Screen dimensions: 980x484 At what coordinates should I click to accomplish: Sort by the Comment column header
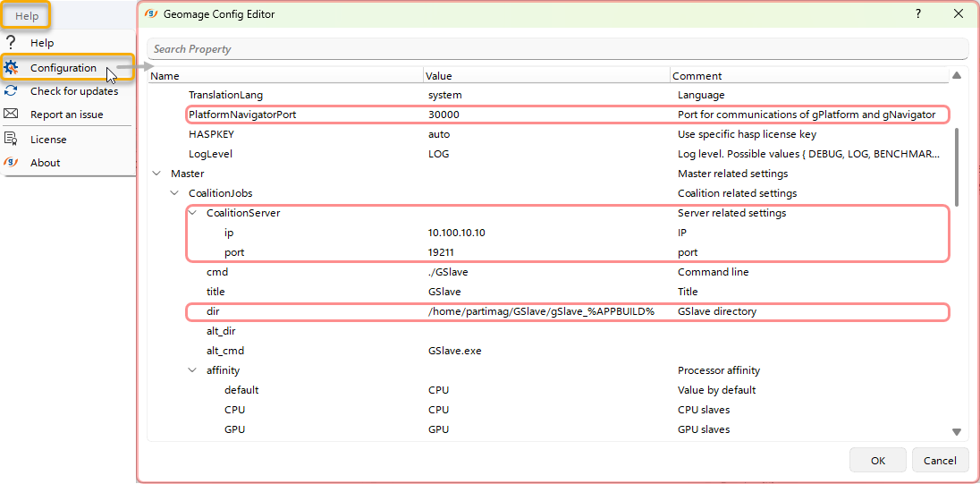[x=808, y=76]
